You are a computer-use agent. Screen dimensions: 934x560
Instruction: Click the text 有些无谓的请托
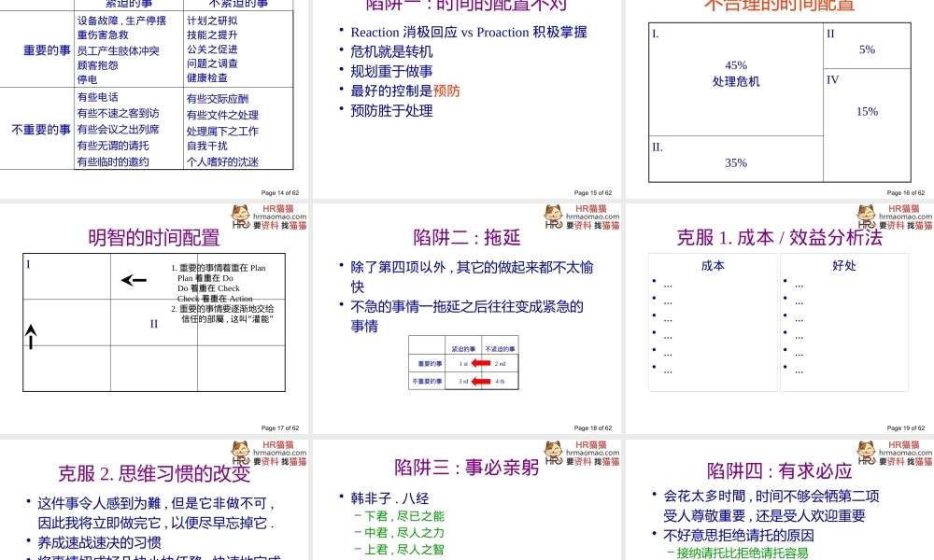pyautogui.click(x=113, y=146)
